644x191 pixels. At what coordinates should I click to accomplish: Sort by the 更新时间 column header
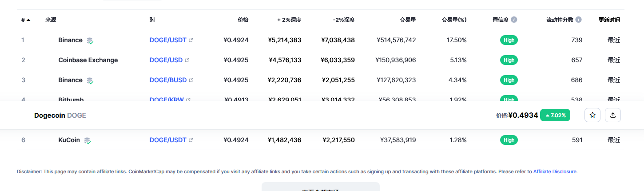click(609, 20)
